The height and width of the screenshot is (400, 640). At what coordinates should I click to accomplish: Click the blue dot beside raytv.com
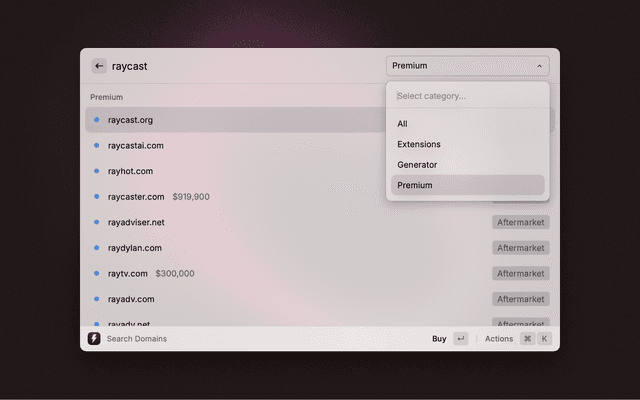click(97, 273)
